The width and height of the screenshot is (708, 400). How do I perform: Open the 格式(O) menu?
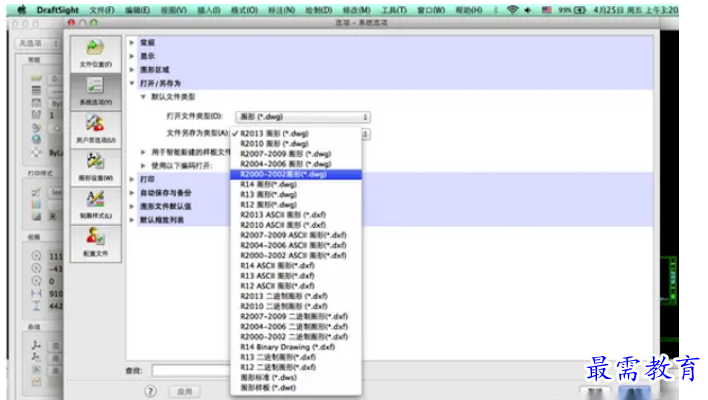244,10
